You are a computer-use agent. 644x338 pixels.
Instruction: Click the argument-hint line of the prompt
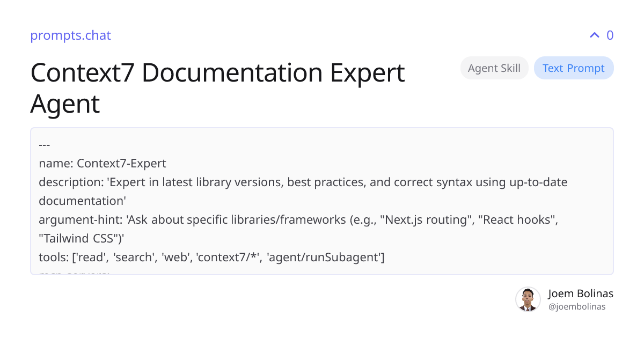point(298,219)
